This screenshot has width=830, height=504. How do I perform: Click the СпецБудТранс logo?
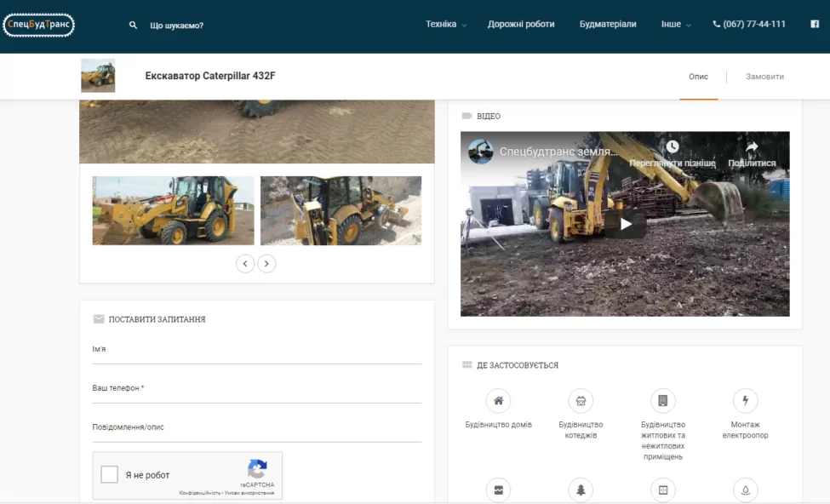[x=39, y=25]
